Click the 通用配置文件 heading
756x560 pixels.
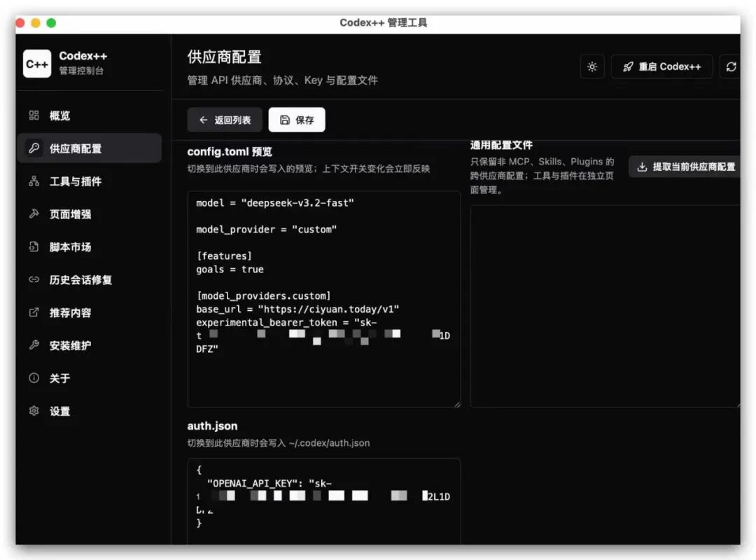pyautogui.click(x=501, y=145)
